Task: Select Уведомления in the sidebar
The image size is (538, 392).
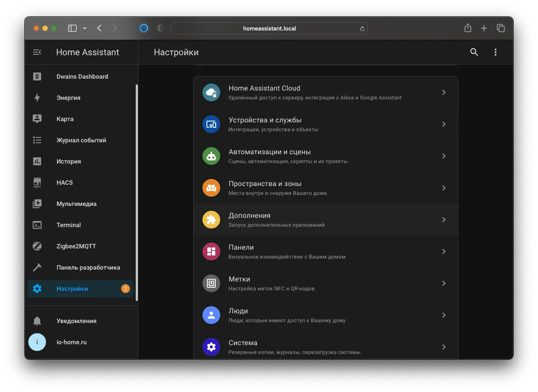Action: (x=80, y=321)
